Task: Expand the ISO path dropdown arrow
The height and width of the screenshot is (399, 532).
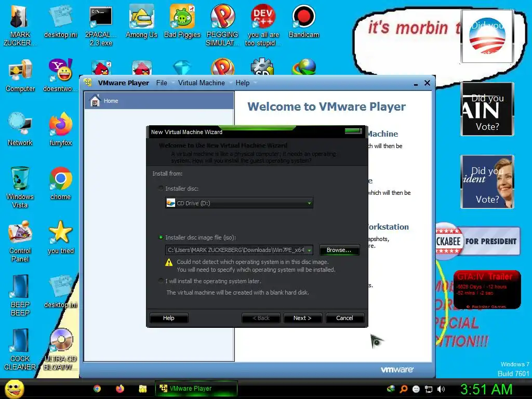Action: (x=309, y=250)
